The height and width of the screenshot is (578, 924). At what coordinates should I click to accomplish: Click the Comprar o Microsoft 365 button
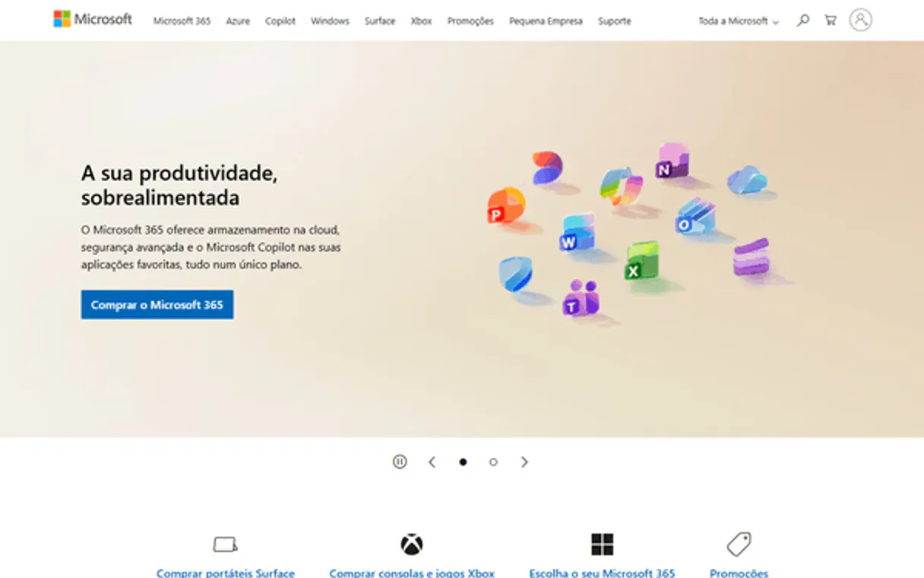[157, 304]
